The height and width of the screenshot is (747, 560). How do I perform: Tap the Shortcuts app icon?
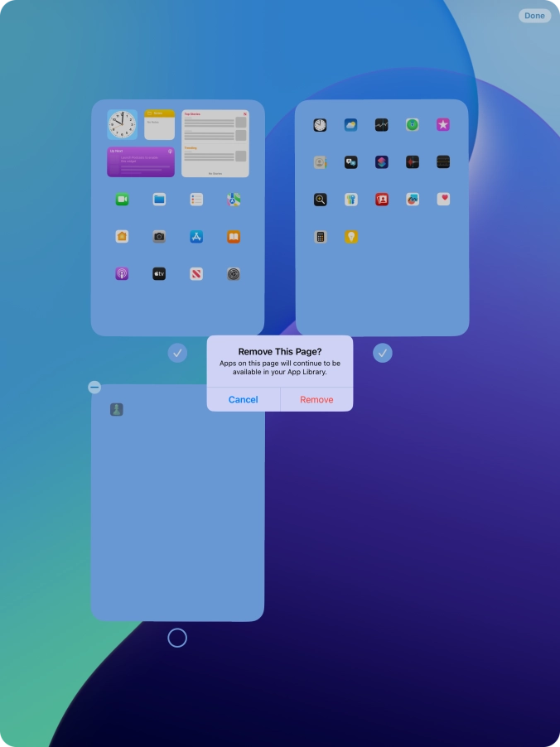pos(382,162)
